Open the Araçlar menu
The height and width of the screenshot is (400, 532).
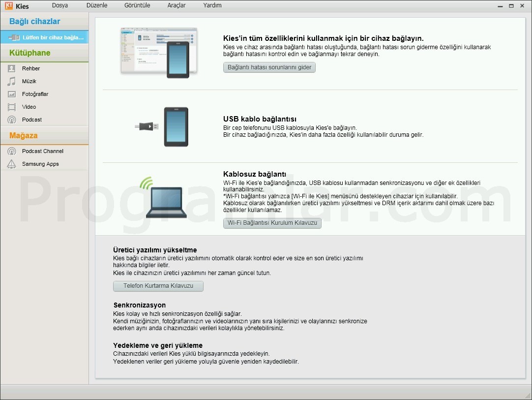pyautogui.click(x=177, y=5)
